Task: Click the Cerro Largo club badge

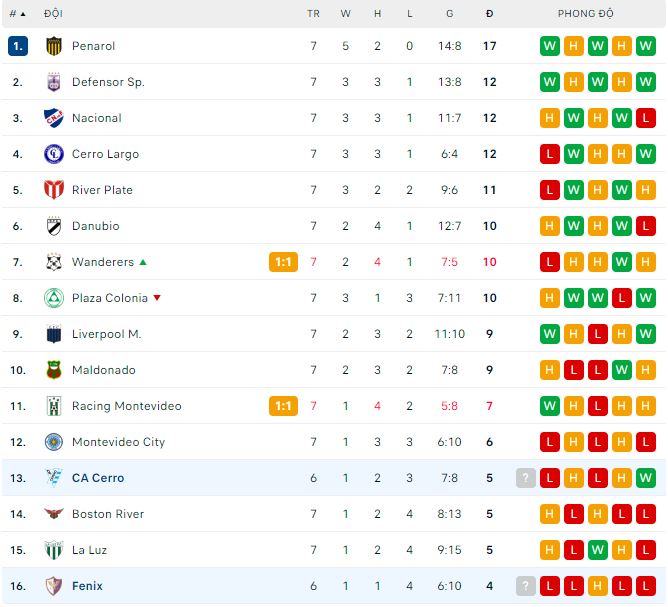Action: (x=54, y=154)
